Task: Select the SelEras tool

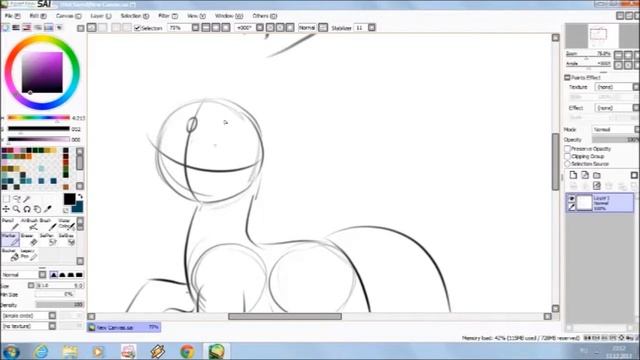Action: (67, 240)
